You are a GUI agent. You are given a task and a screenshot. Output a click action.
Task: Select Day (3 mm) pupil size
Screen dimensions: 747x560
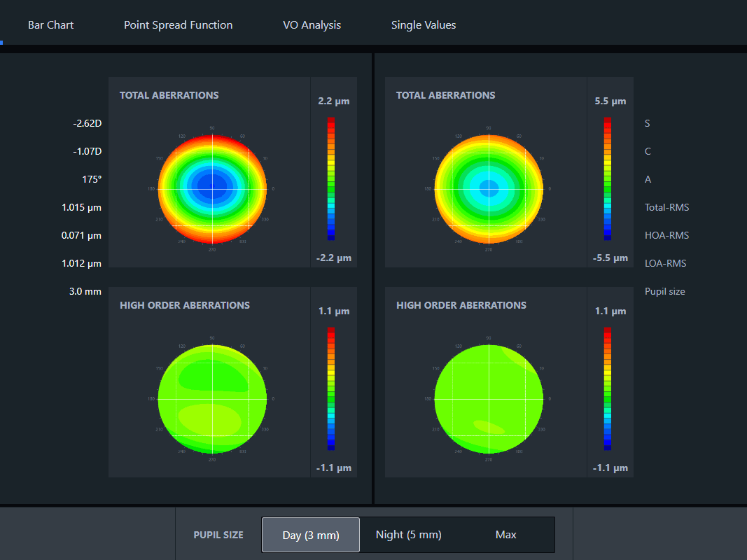pyautogui.click(x=311, y=535)
